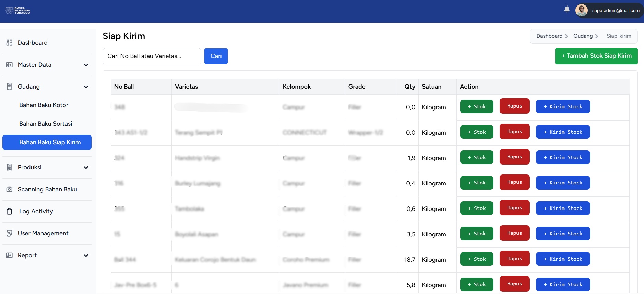Click Kirim Stock for the 18,7 Kilogram row

click(563, 259)
